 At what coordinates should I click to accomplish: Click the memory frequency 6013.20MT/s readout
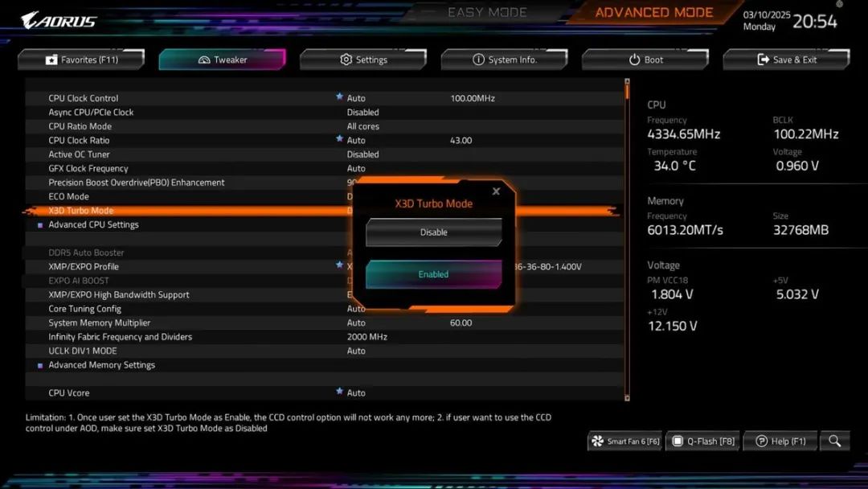pyautogui.click(x=686, y=230)
